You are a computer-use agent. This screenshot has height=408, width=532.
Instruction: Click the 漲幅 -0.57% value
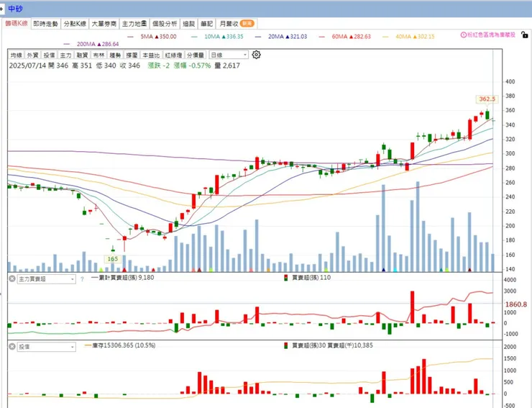click(x=193, y=65)
